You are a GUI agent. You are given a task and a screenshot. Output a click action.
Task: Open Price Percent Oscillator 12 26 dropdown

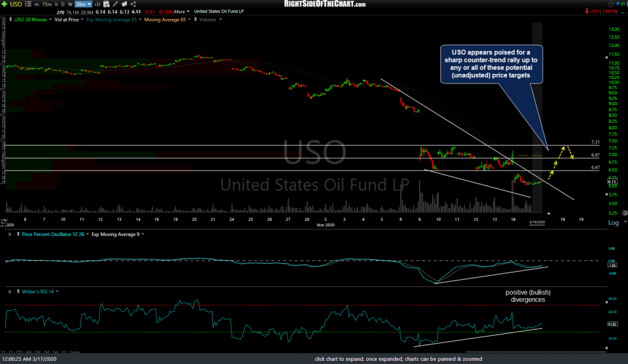pos(87,235)
